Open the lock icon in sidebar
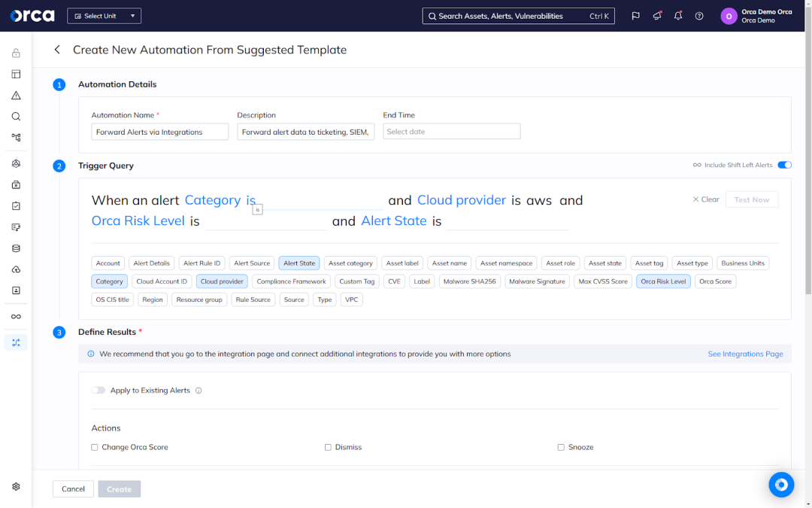812x508 pixels. (16, 53)
